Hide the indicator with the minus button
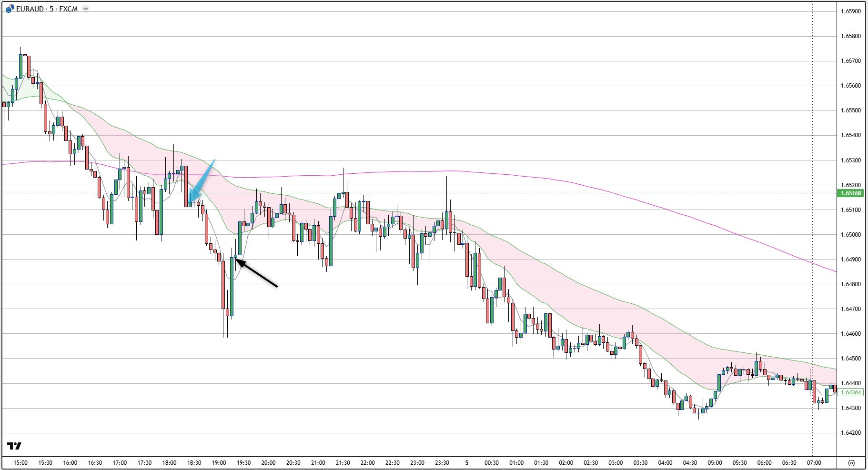The width and height of the screenshot is (868, 470). pyautogui.click(x=85, y=8)
